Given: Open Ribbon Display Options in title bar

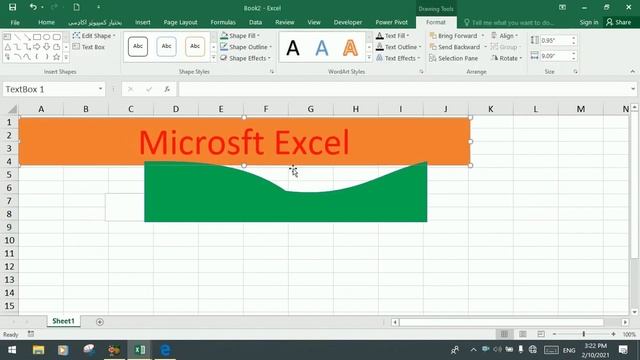Looking at the screenshot, I should point(562,7).
